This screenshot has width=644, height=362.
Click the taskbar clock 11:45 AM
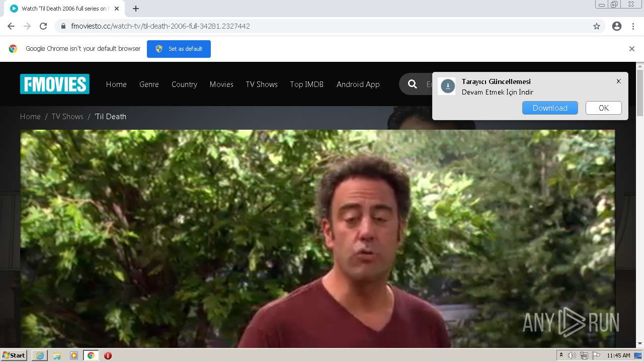pyautogui.click(x=618, y=355)
